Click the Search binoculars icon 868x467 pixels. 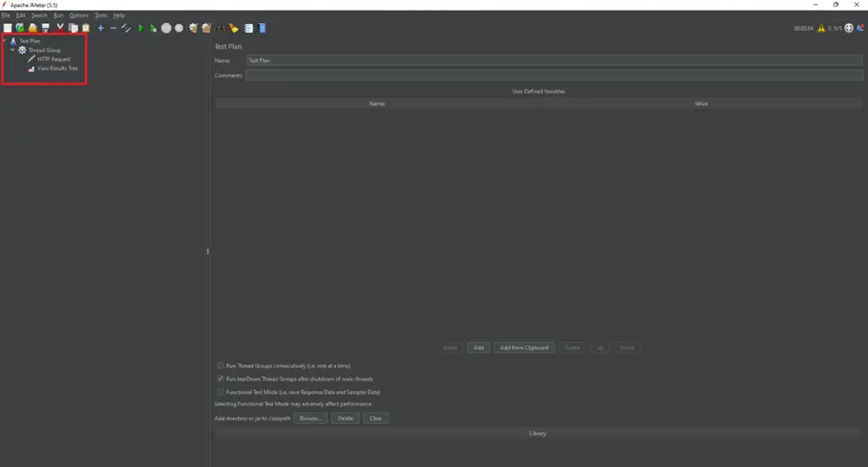(221, 27)
